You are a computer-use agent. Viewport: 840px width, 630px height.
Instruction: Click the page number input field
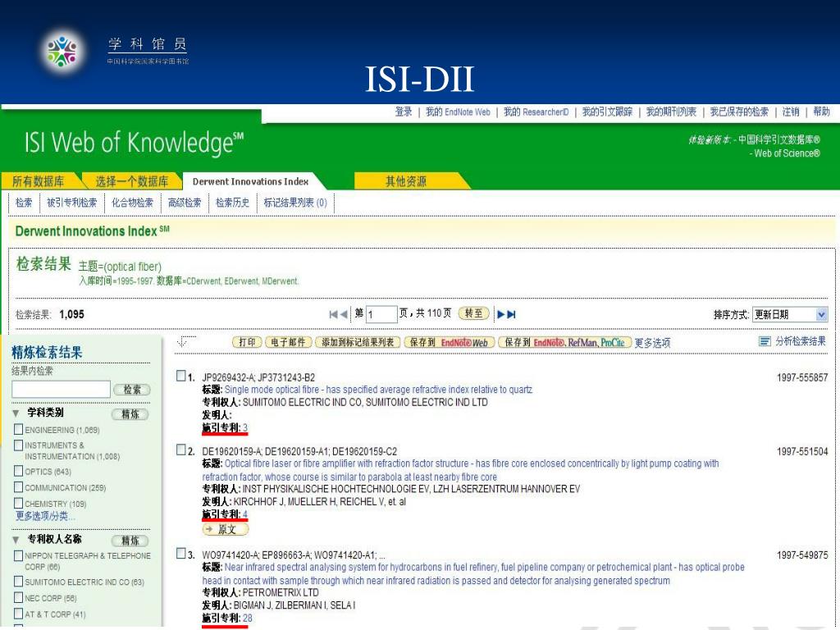(x=381, y=314)
